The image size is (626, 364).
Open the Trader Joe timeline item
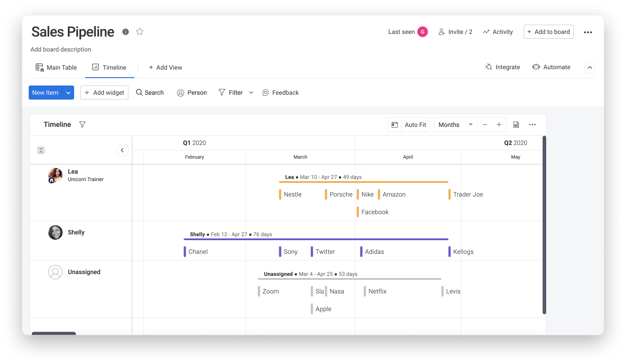[466, 194]
